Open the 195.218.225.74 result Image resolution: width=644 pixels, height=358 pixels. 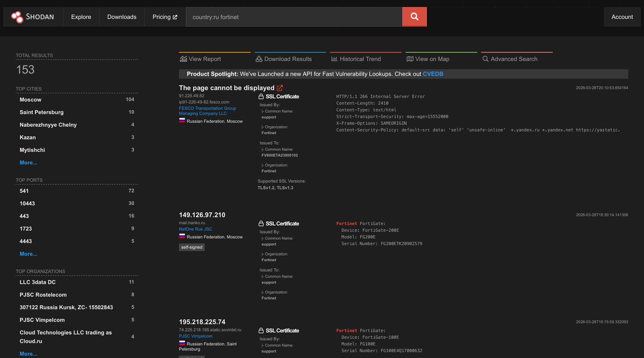(x=202, y=322)
